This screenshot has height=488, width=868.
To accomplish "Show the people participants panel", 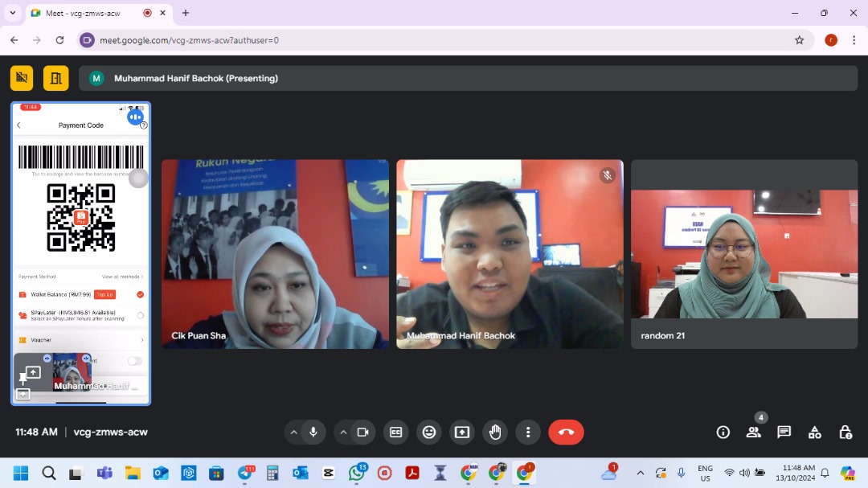I will 753,433.
